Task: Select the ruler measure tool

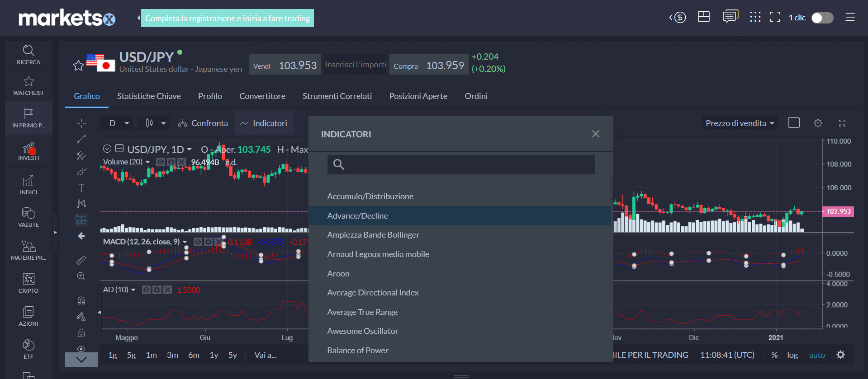Action: tap(81, 260)
